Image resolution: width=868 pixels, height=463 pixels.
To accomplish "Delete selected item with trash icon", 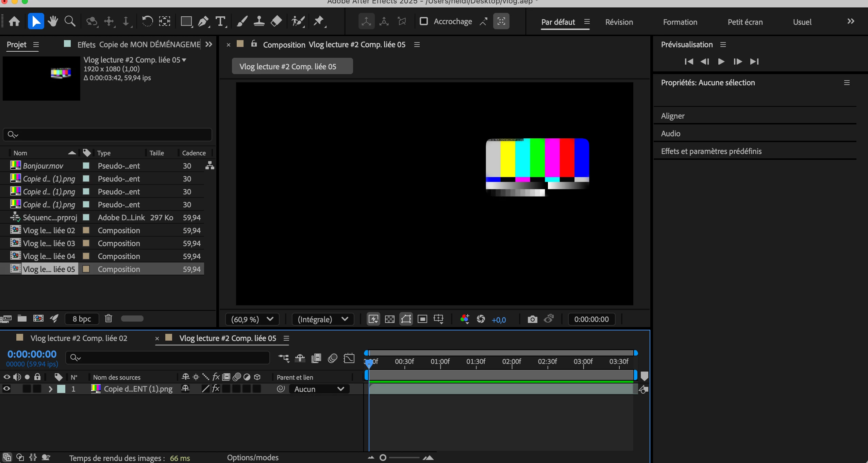I will pyautogui.click(x=108, y=319).
